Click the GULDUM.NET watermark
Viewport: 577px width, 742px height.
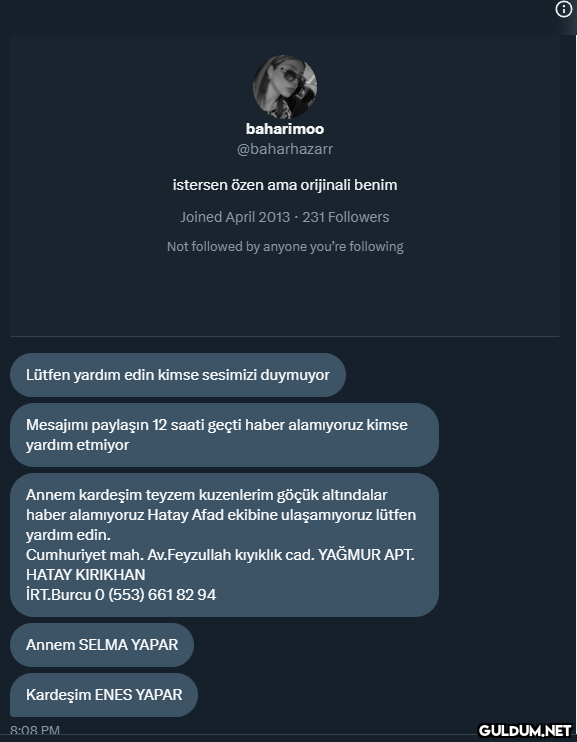tap(524, 731)
